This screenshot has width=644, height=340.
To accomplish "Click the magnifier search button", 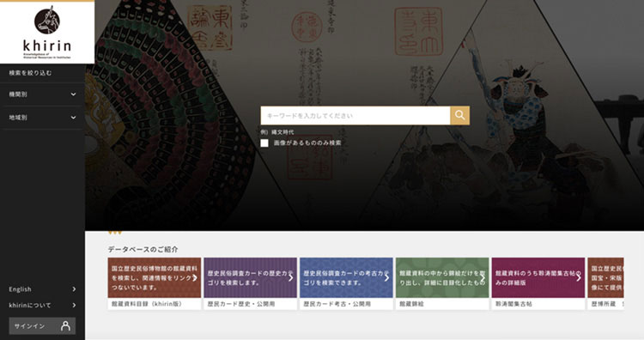I will 460,115.
